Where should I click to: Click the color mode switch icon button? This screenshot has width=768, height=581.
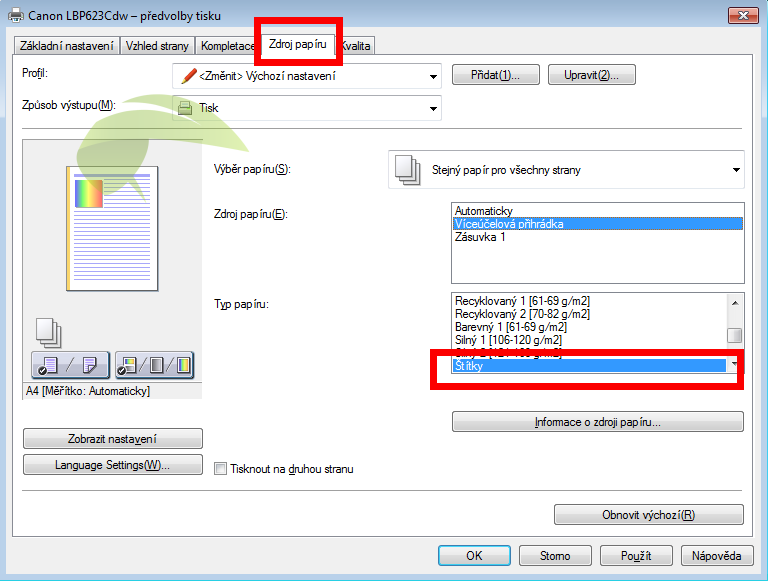click(154, 366)
